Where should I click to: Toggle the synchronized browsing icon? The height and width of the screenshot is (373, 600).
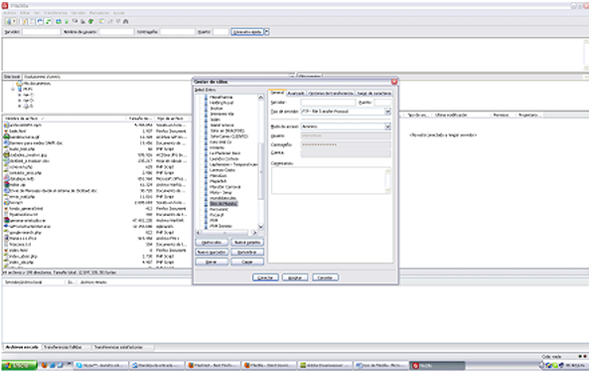coord(118,21)
